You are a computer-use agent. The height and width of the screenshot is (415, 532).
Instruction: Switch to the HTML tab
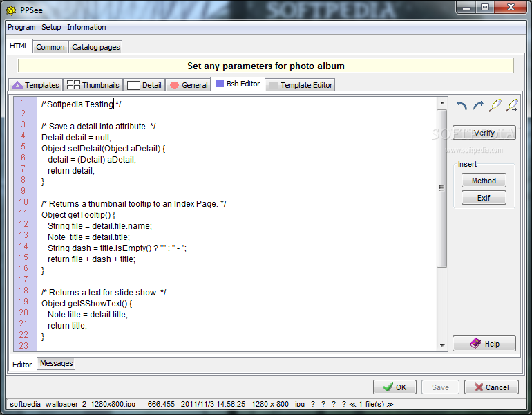(19, 46)
